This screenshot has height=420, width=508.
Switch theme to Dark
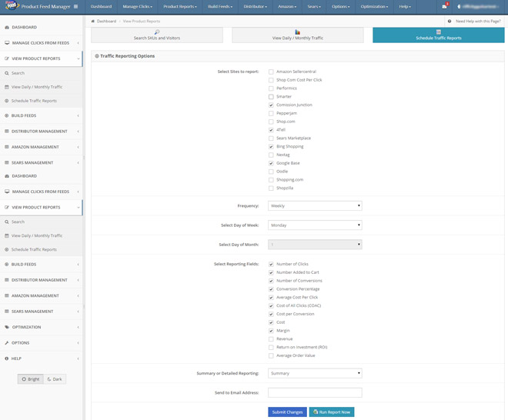(55, 379)
